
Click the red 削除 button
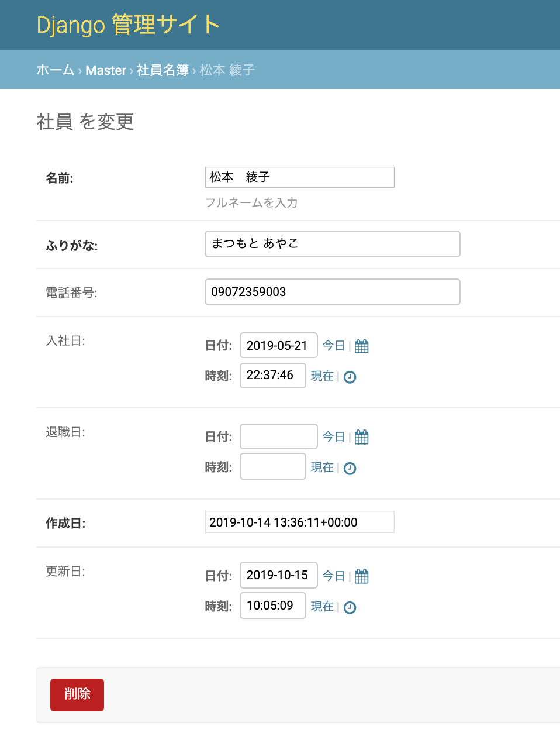(x=77, y=695)
